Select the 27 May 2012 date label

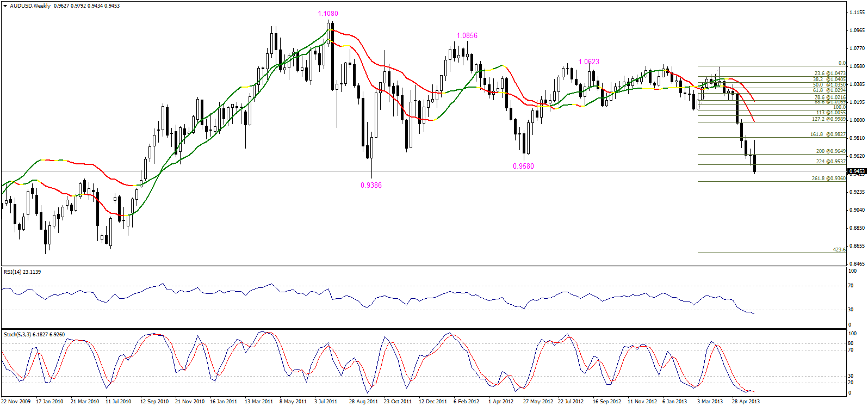coord(538,402)
